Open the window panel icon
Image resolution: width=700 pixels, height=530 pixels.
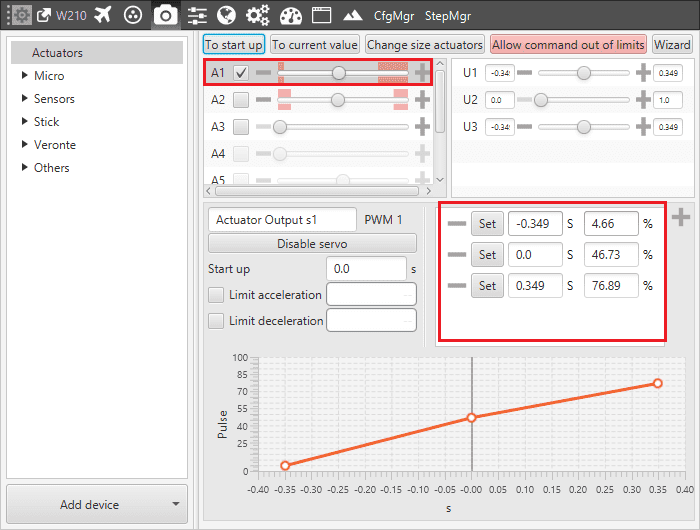point(321,15)
